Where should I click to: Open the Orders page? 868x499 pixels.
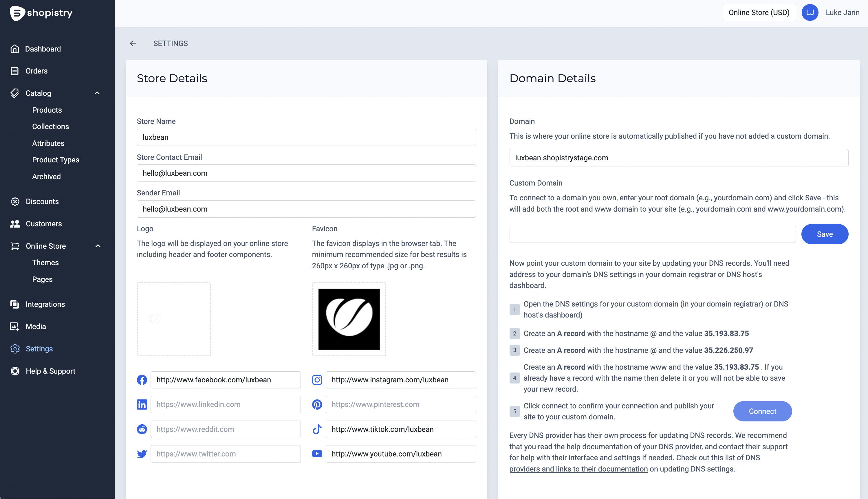pyautogui.click(x=36, y=71)
